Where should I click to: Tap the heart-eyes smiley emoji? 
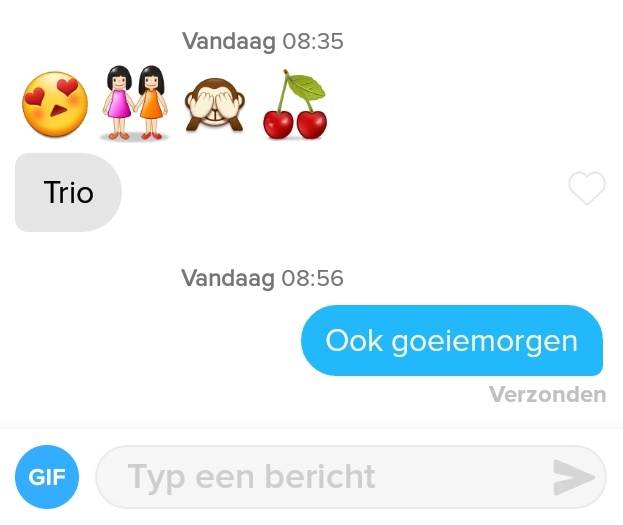click(x=55, y=104)
